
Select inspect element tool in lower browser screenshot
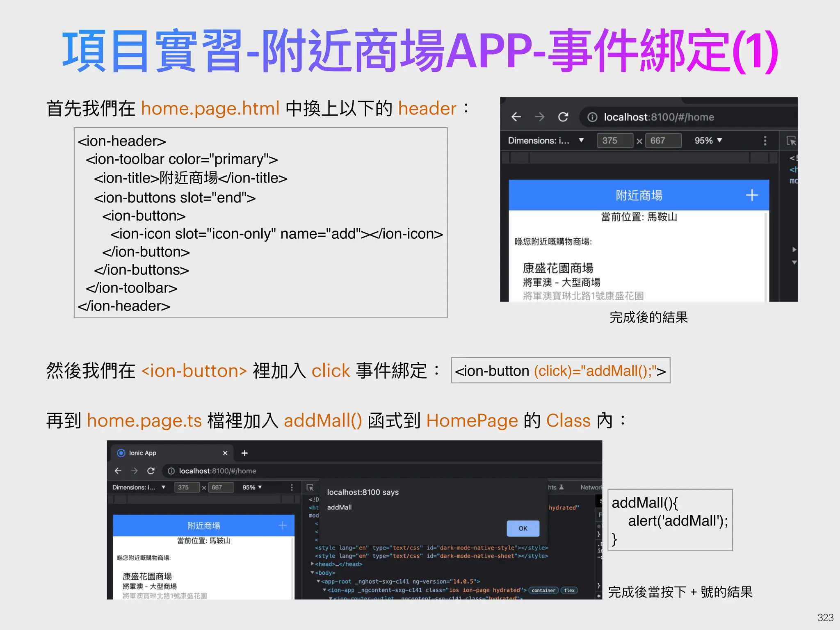(x=310, y=487)
